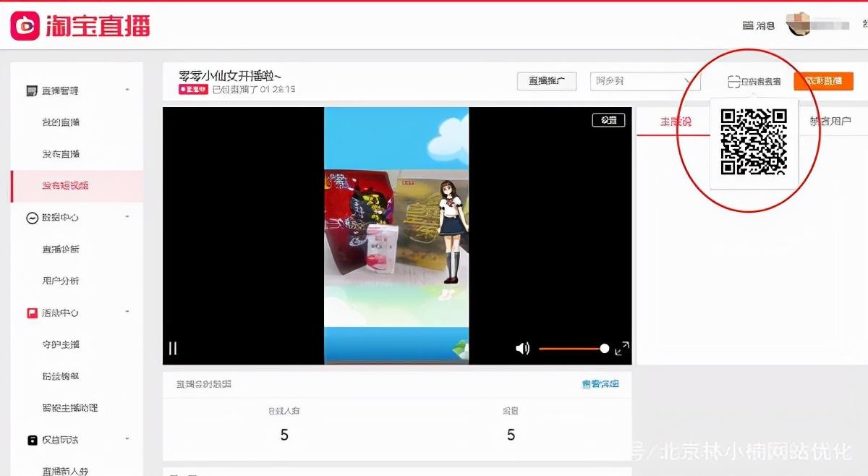This screenshot has width=868, height=476.
Task: Adjust the orange volume slider
Action: (573, 349)
